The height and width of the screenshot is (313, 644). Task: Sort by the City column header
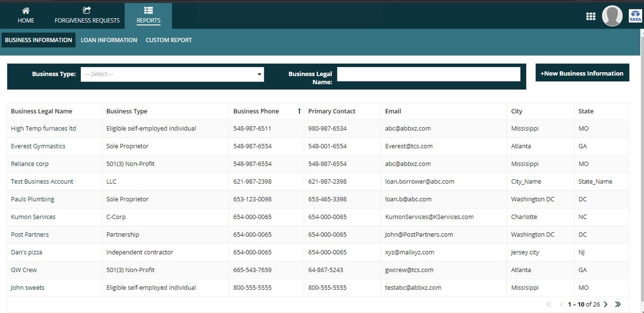coord(517,111)
